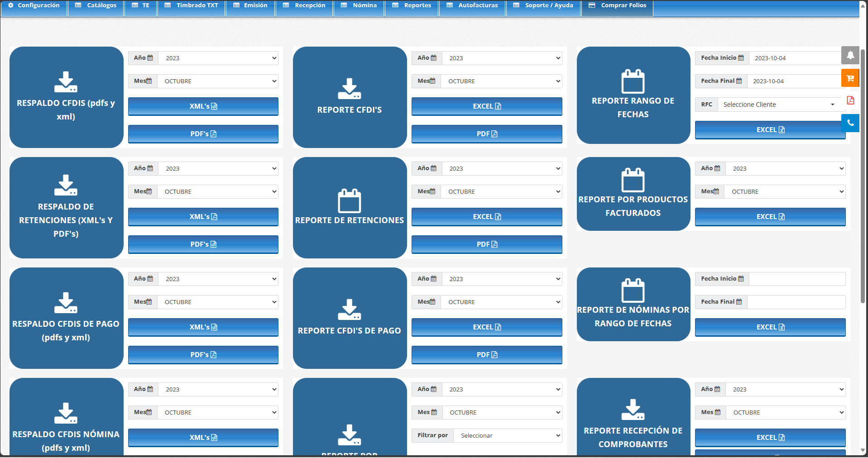Click the REPORTE POR PRODUCTOS FACTURADOS calendar icon
This screenshot has width=868, height=458.
point(633,180)
